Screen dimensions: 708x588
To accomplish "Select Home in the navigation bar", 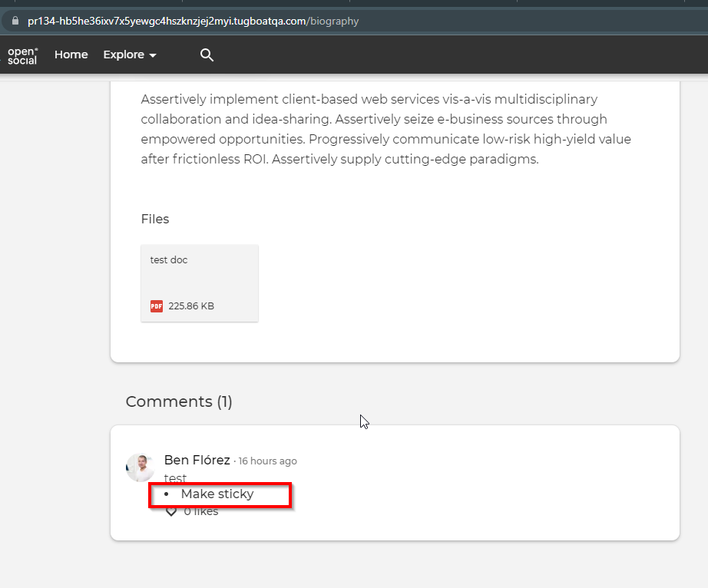I will pyautogui.click(x=71, y=55).
